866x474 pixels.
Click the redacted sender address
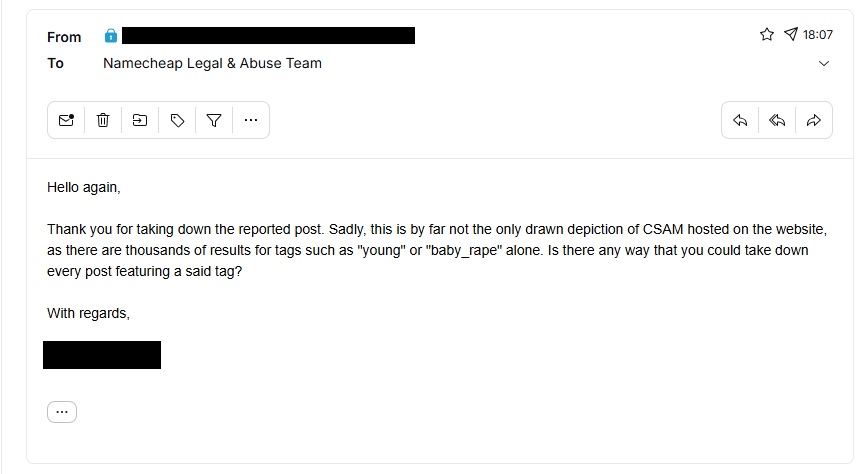tap(268, 36)
